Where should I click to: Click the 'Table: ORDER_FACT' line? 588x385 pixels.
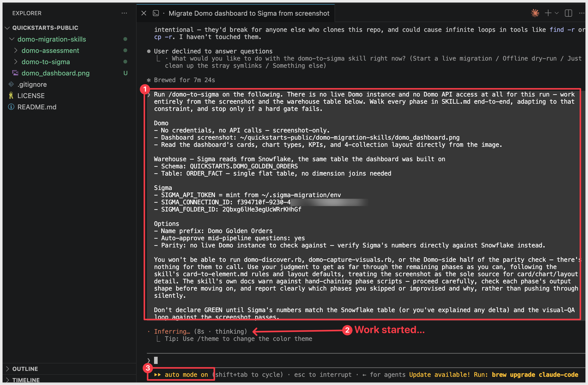(272, 174)
